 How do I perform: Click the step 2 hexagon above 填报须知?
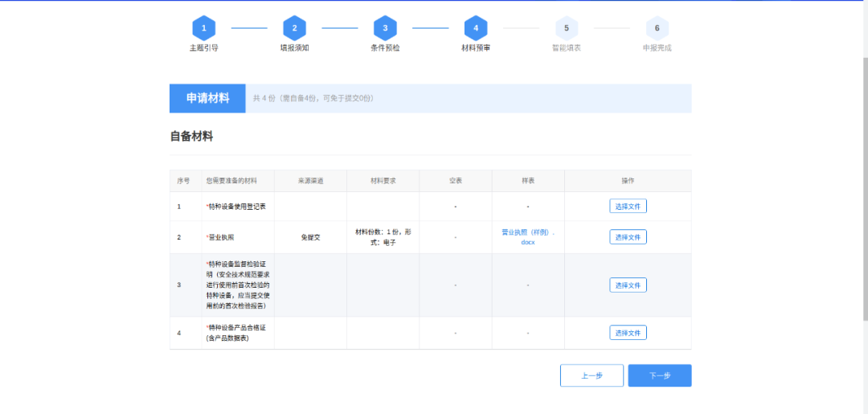click(x=294, y=28)
